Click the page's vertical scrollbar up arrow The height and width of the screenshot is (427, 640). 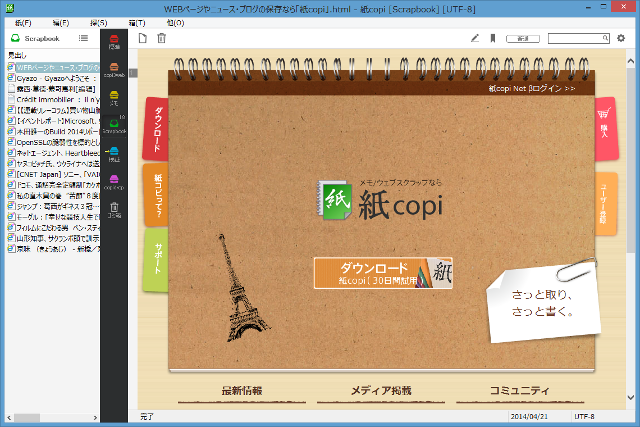630,59
